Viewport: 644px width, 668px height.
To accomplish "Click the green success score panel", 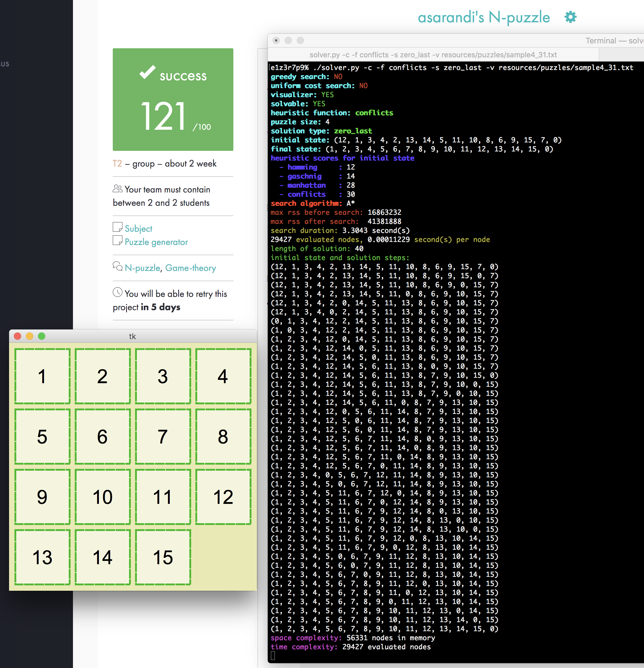I will pos(173,100).
